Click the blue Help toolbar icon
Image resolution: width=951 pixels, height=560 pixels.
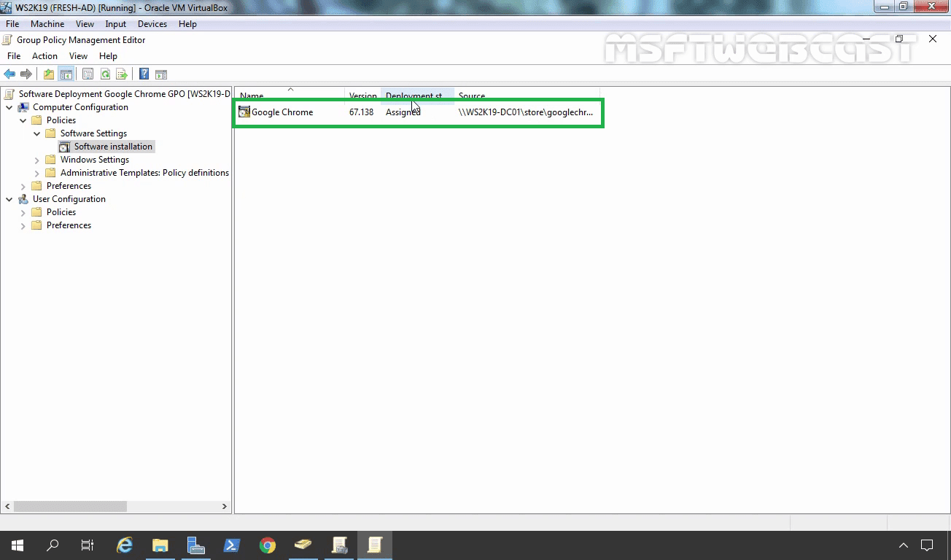[x=144, y=74]
